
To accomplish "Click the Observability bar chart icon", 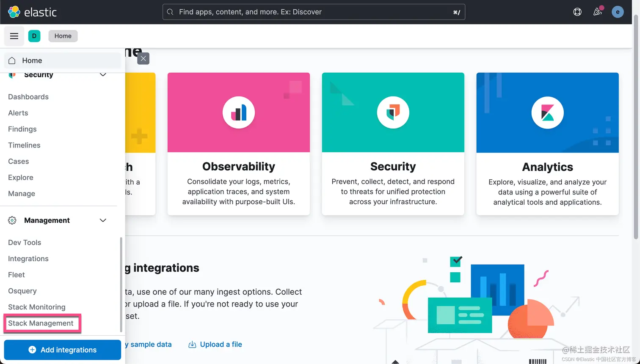I will point(239,112).
